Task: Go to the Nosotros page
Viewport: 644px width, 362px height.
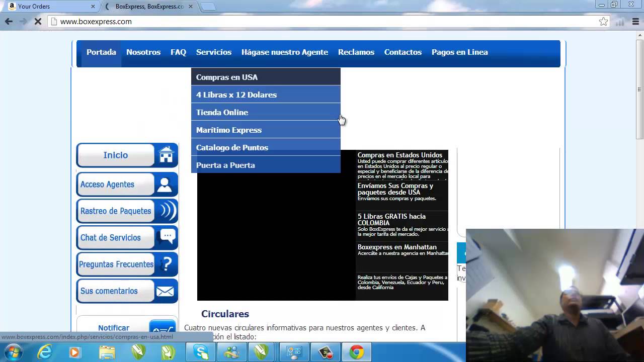Action: [x=143, y=52]
